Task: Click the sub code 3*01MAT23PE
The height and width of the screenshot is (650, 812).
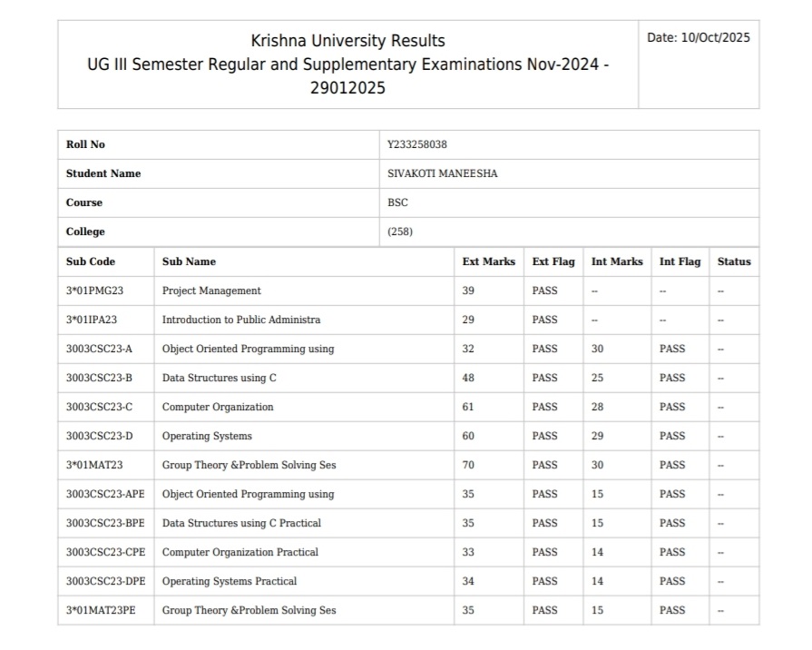Action: tap(101, 610)
